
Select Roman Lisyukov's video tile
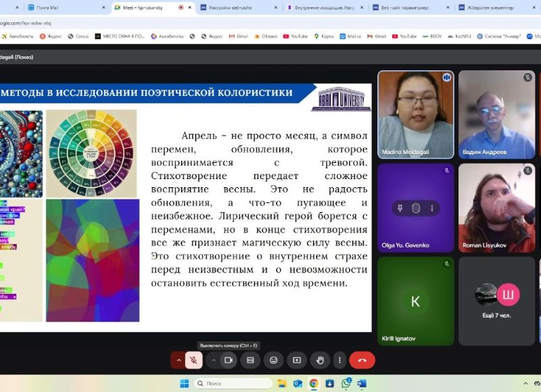coord(496,207)
